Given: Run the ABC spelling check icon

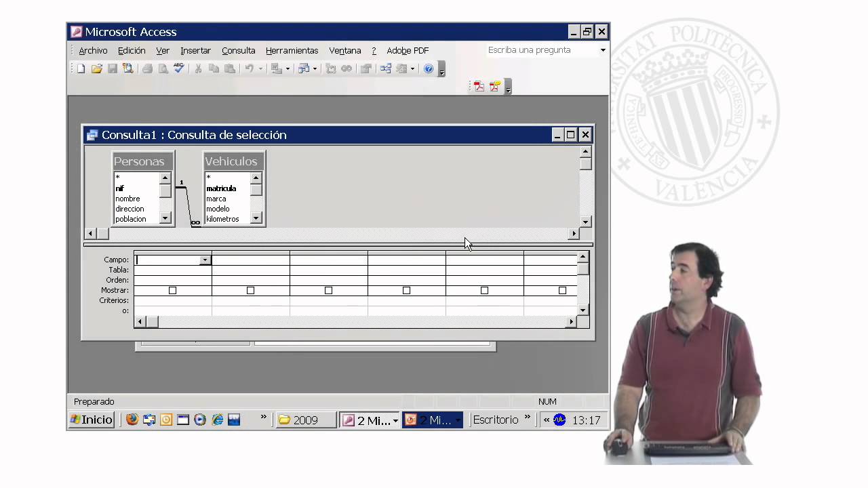Looking at the screenshot, I should pyautogui.click(x=178, y=68).
